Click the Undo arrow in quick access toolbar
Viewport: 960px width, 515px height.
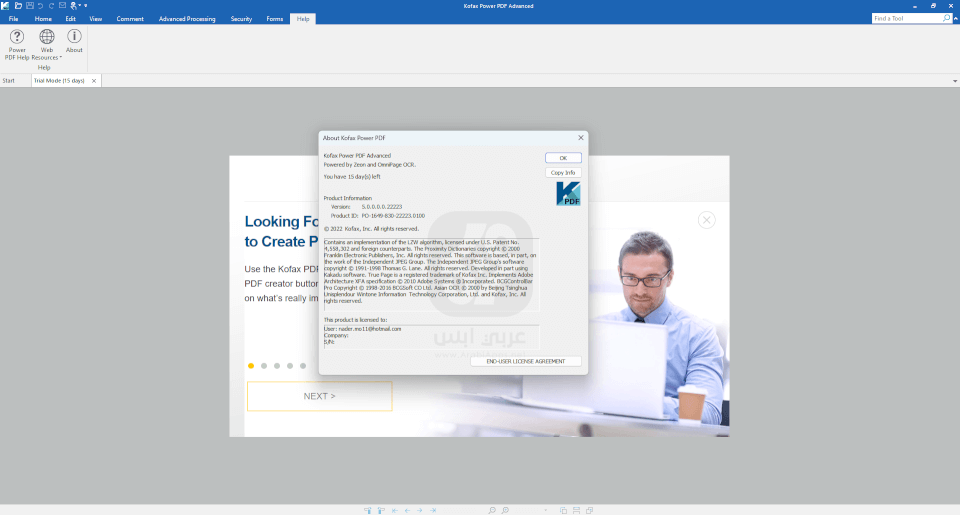tap(40, 6)
